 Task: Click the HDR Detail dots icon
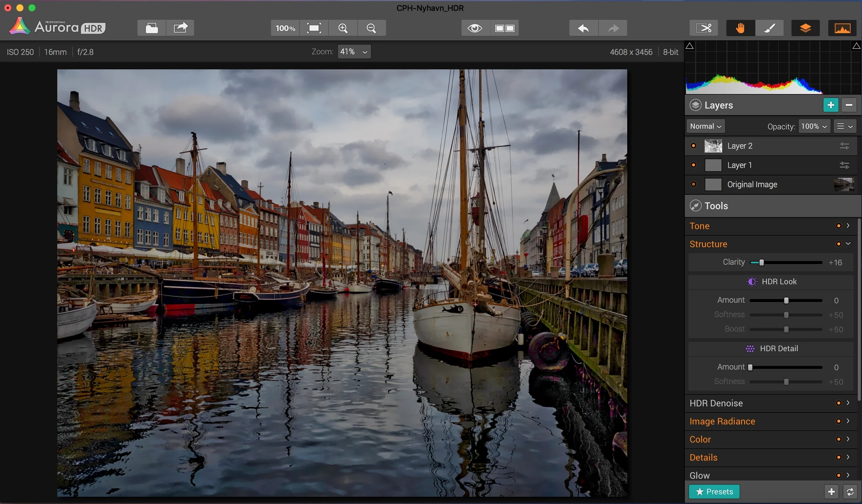click(x=750, y=349)
